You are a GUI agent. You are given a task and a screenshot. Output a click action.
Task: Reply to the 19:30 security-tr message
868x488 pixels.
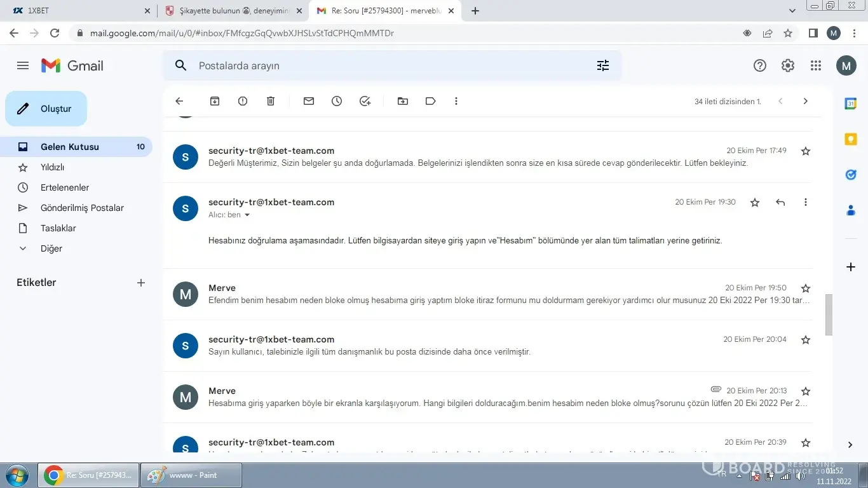point(780,202)
